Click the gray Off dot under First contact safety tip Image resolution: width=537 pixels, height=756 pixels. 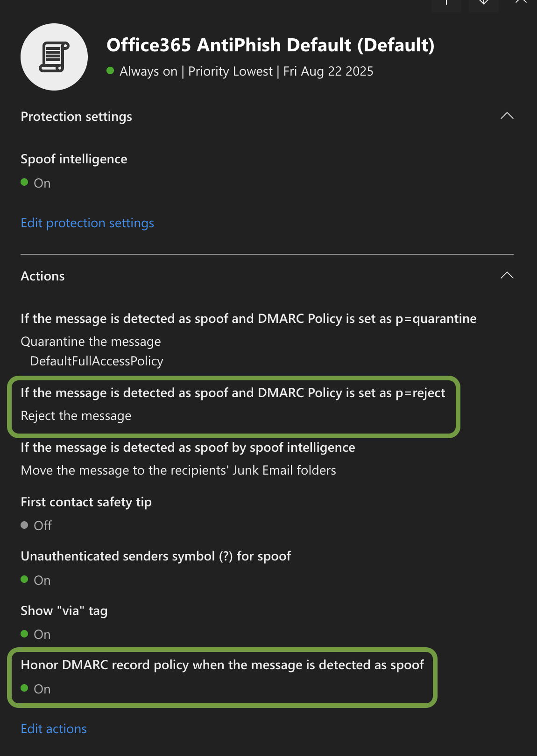[25, 525]
